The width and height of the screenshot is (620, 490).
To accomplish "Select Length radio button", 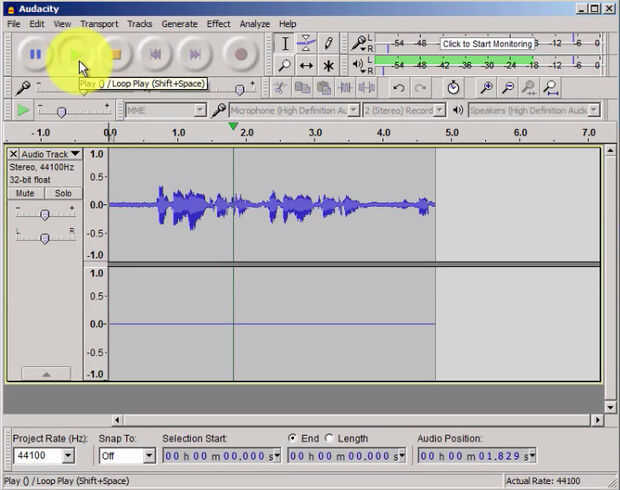I will click(329, 438).
